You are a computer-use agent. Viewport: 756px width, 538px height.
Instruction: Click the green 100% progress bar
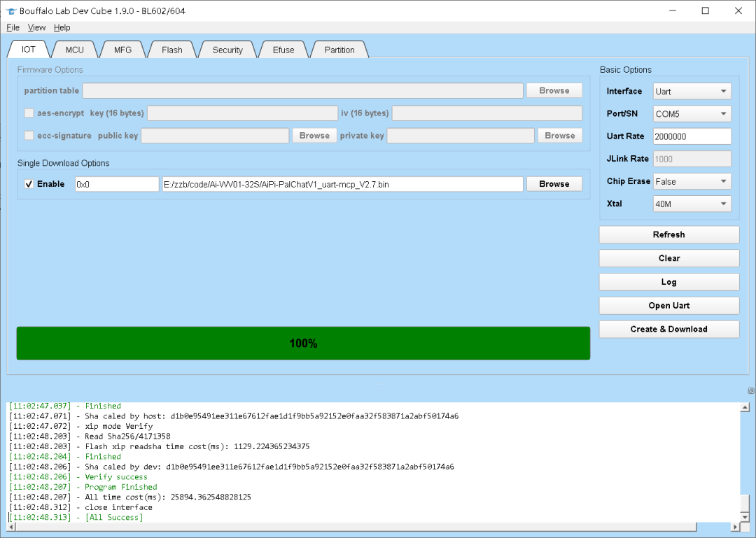click(303, 344)
